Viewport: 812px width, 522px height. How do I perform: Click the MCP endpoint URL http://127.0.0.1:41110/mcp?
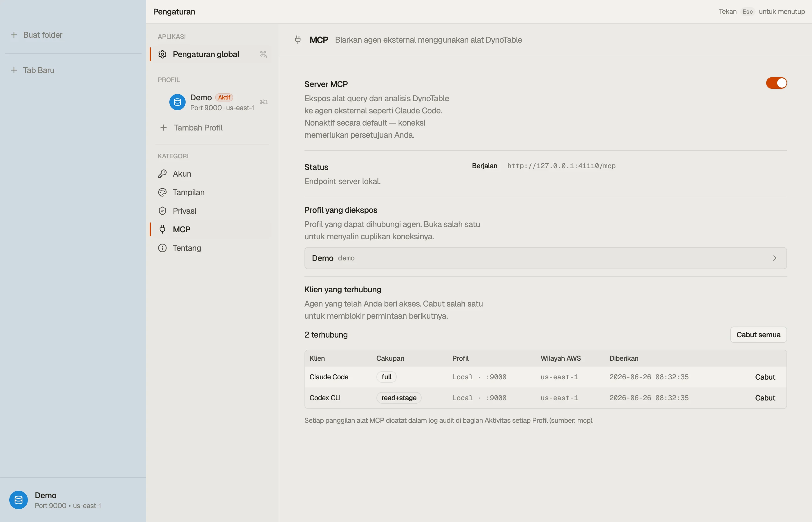click(x=561, y=166)
